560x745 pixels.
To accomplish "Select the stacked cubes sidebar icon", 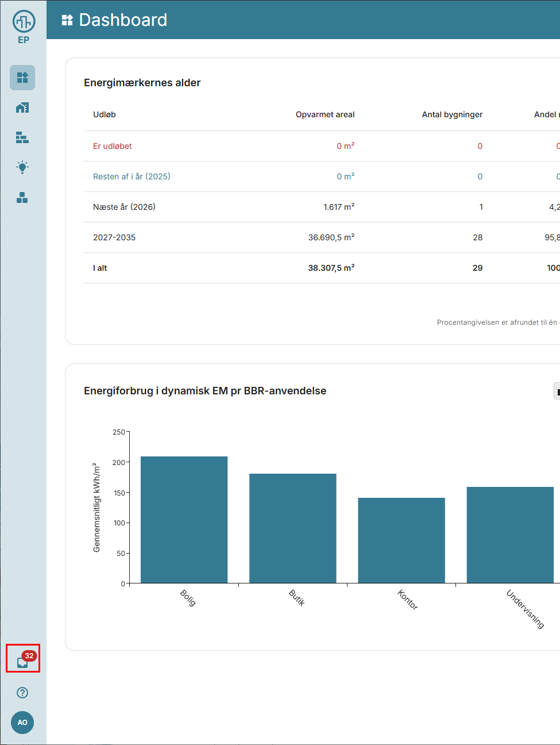I will coord(22,197).
